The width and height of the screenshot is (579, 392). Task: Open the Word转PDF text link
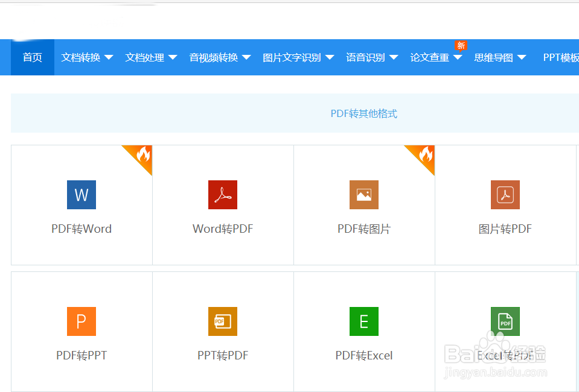(223, 229)
